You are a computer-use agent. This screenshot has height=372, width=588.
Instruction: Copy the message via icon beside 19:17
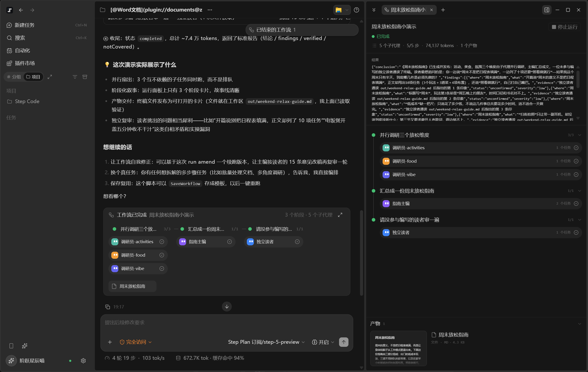108,307
